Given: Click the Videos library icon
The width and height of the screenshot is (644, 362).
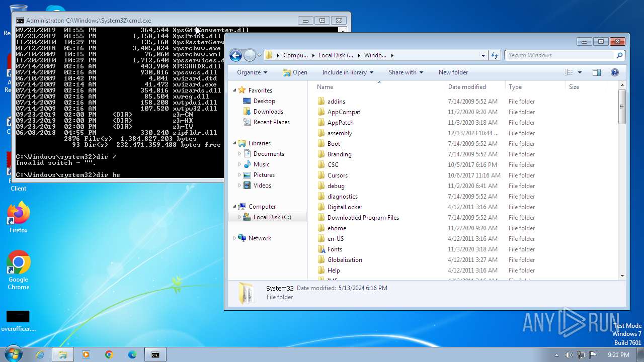Looking at the screenshot, I should (x=247, y=186).
